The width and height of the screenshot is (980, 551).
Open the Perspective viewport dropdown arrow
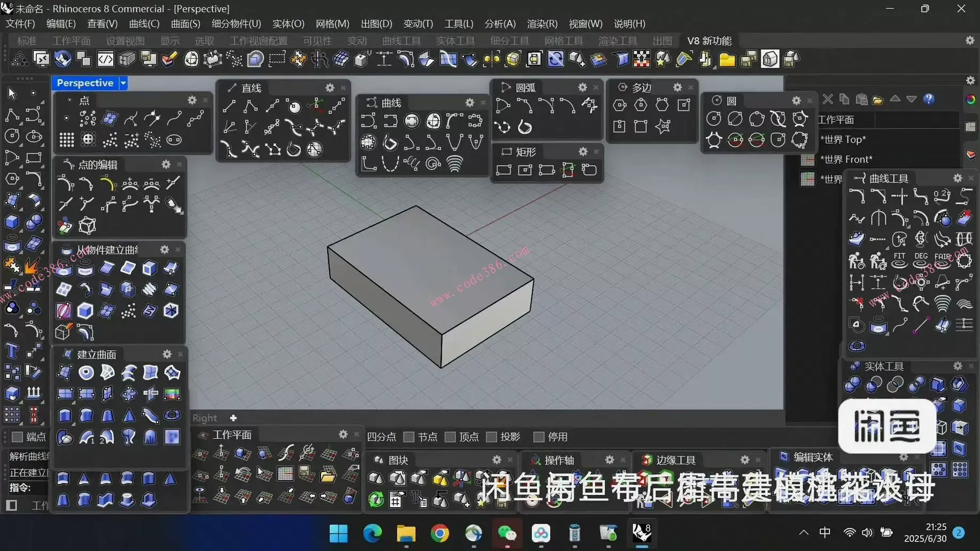pyautogui.click(x=123, y=83)
